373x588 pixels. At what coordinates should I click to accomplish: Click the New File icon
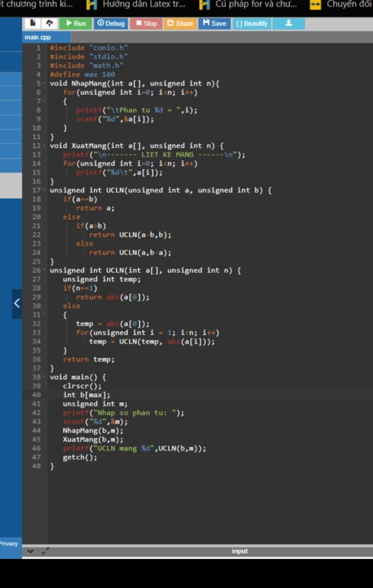[x=33, y=23]
